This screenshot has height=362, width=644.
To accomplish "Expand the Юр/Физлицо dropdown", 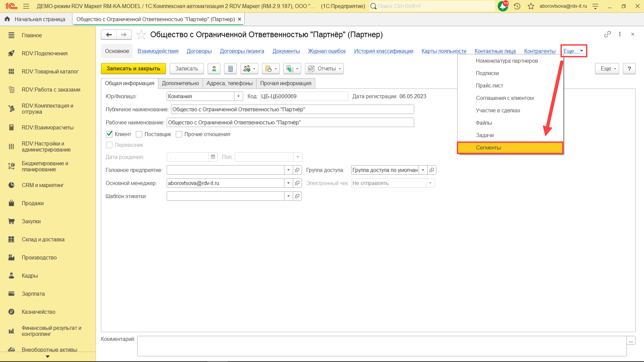I will click(238, 96).
